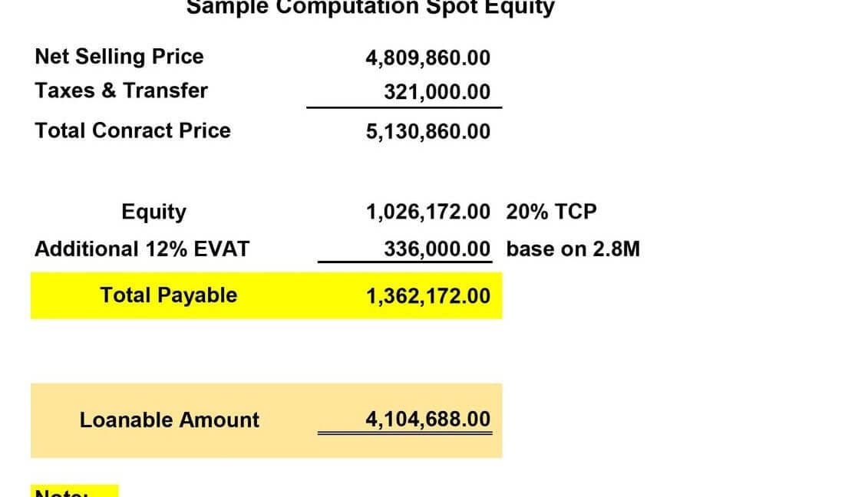Click the 5,130,860.00 total contract value
This screenshot has height=497, width=868.
pos(427,132)
